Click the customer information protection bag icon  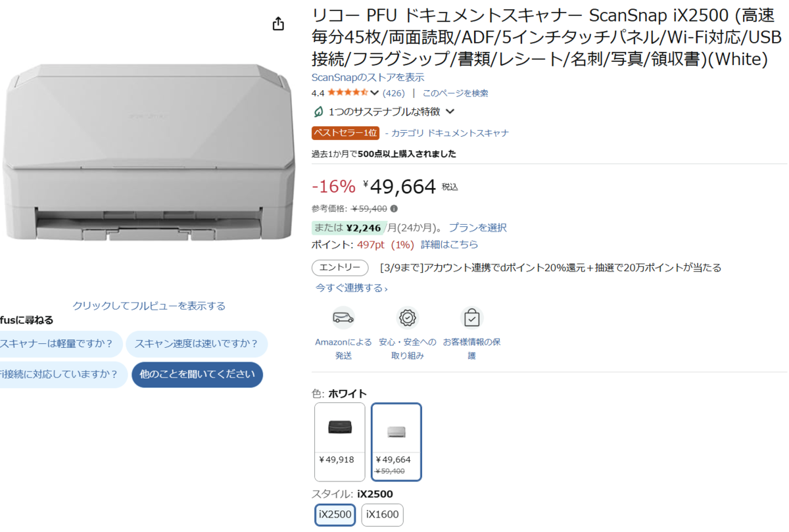(x=471, y=318)
